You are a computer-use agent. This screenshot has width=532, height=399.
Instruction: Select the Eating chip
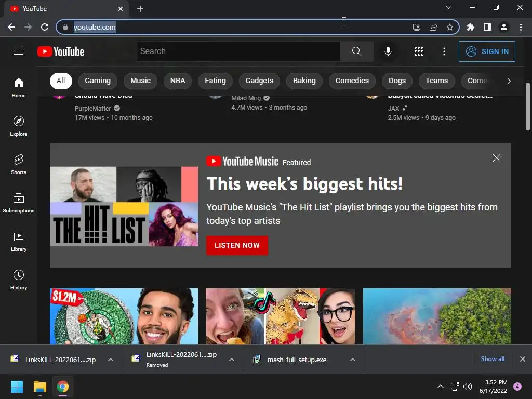pos(215,81)
